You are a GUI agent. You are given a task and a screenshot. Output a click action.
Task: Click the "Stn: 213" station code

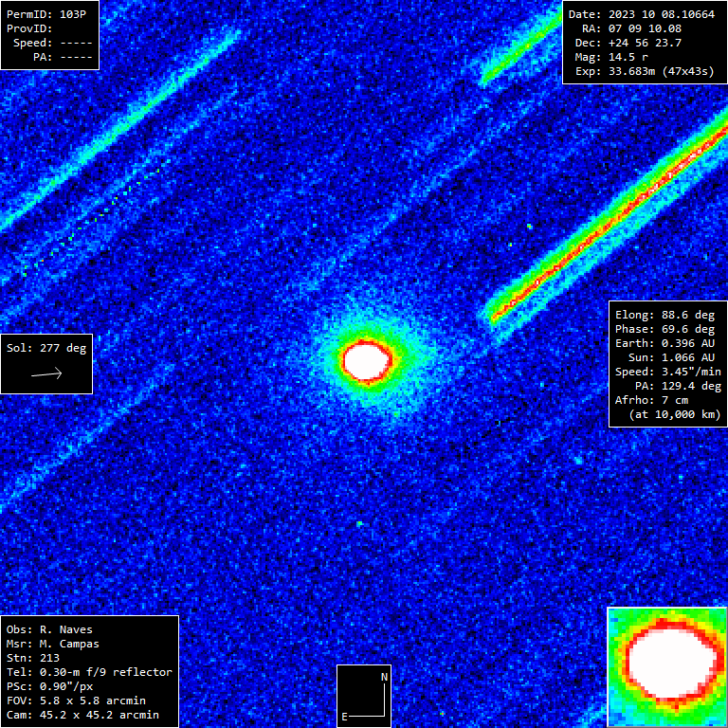pyautogui.click(x=33, y=658)
